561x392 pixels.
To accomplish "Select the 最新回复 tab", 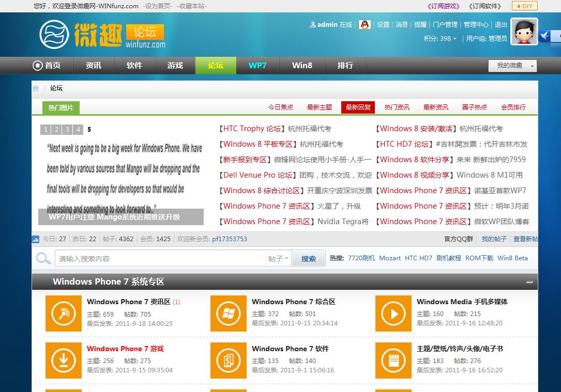I will pos(358,107).
